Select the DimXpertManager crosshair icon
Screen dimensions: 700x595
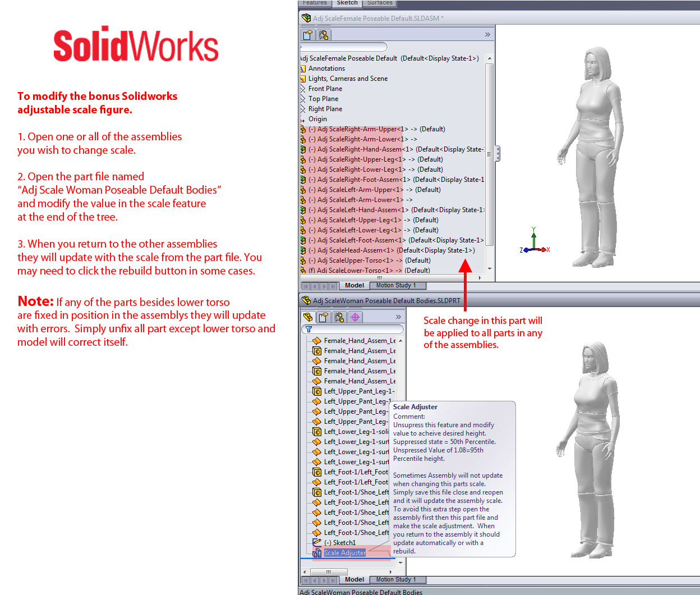[x=354, y=317]
